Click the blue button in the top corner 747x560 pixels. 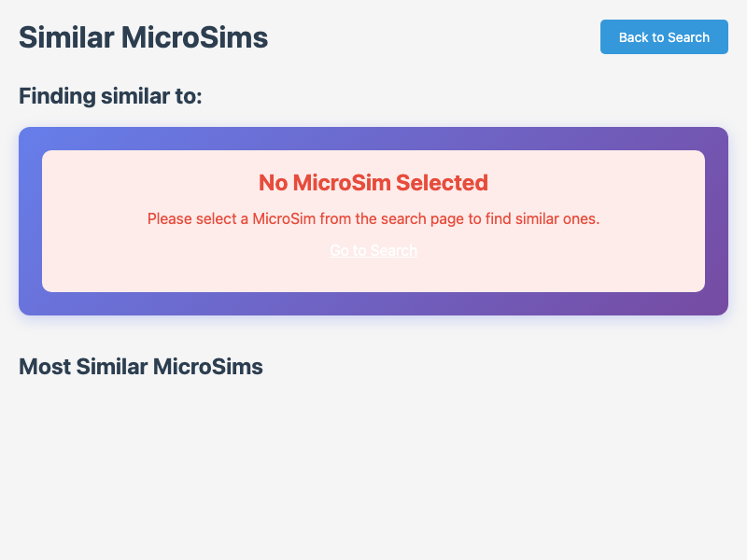coord(664,36)
